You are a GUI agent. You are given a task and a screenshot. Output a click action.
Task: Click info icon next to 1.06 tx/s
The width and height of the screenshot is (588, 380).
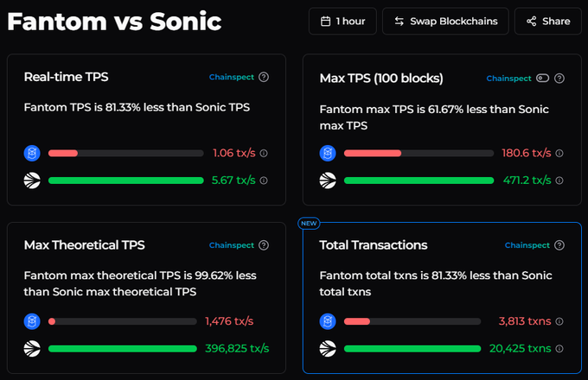click(264, 153)
